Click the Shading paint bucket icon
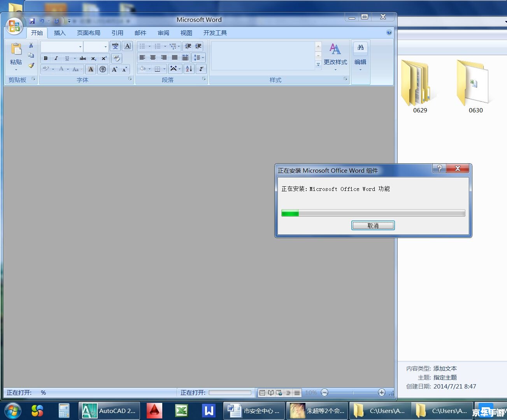The height and width of the screenshot is (420, 507). [x=142, y=69]
